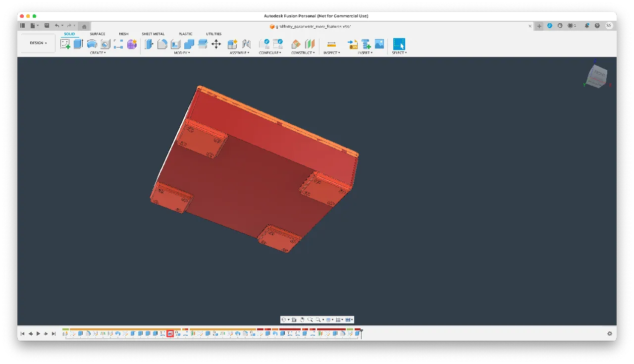
Task: Click the highlighted timeline feature marker
Action: point(170,333)
